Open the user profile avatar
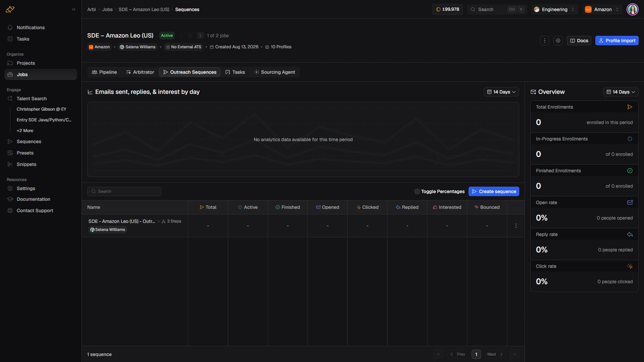This screenshot has width=644, height=362. point(632,9)
